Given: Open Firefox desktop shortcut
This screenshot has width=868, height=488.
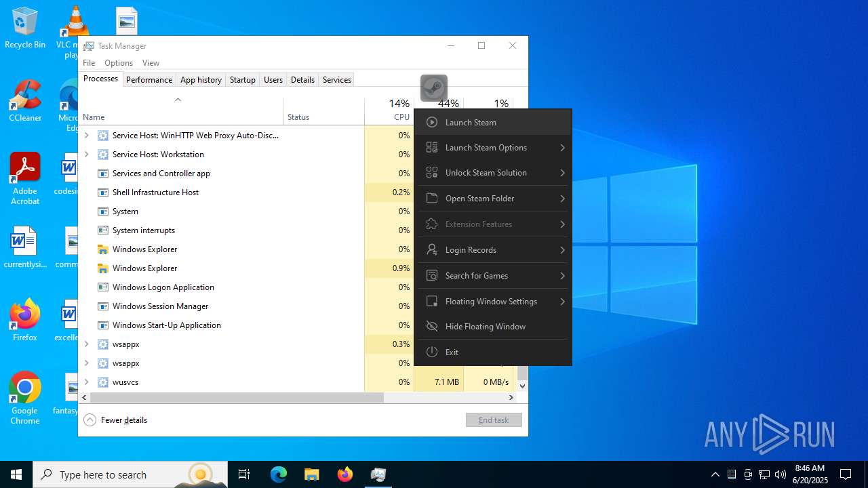Looking at the screenshot, I should coord(25,320).
